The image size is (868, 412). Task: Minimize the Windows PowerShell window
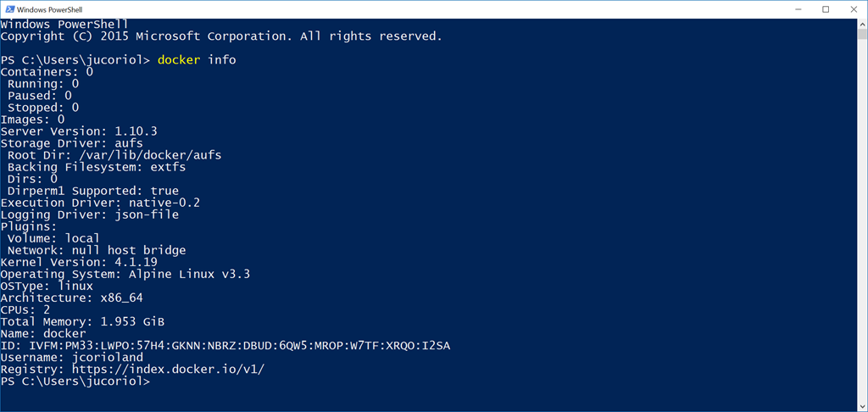pos(798,9)
